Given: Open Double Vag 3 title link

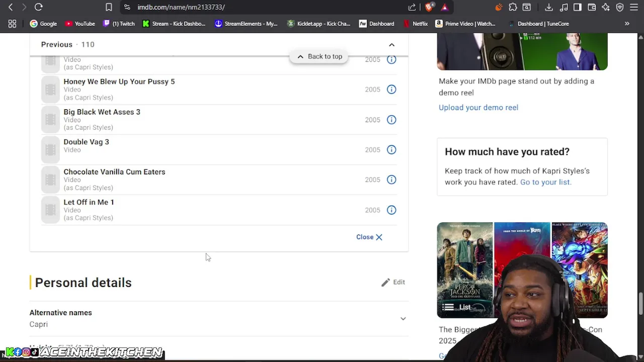Looking at the screenshot, I should pos(86,142).
